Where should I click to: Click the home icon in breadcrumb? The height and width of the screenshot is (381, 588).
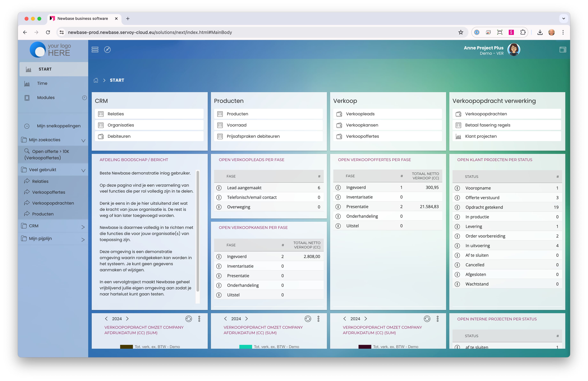pyautogui.click(x=96, y=80)
